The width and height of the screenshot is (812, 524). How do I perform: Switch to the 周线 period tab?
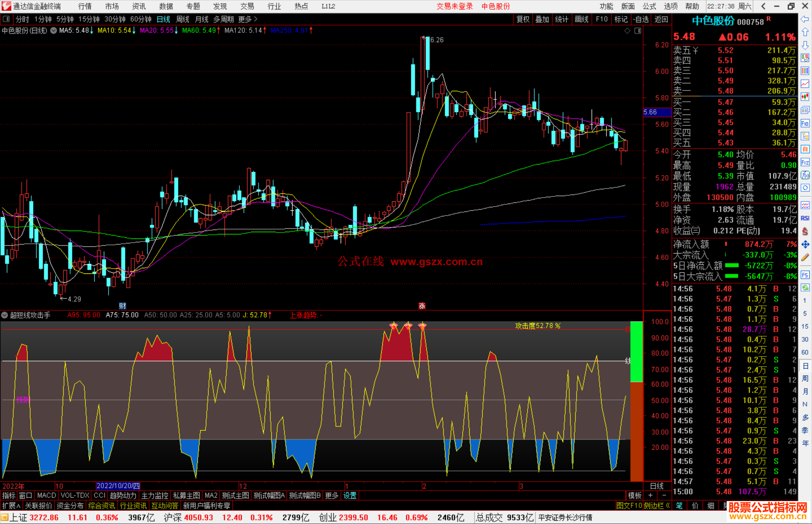point(183,19)
